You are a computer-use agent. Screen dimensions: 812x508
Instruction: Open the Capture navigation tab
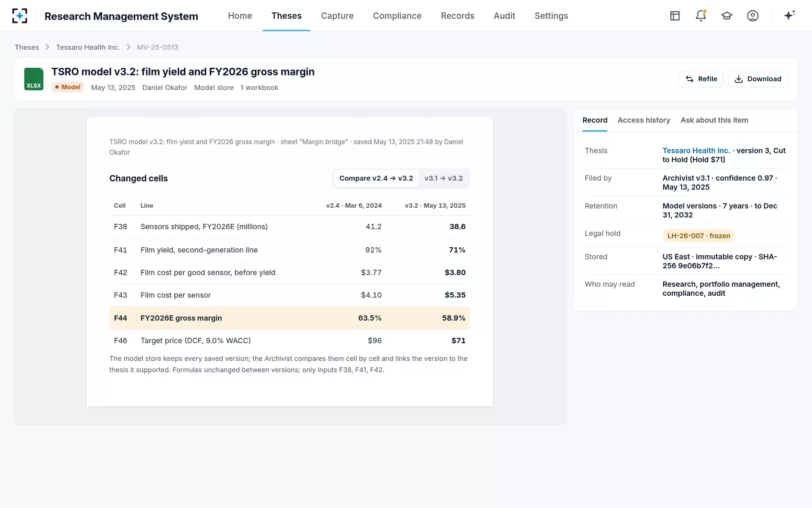point(337,16)
